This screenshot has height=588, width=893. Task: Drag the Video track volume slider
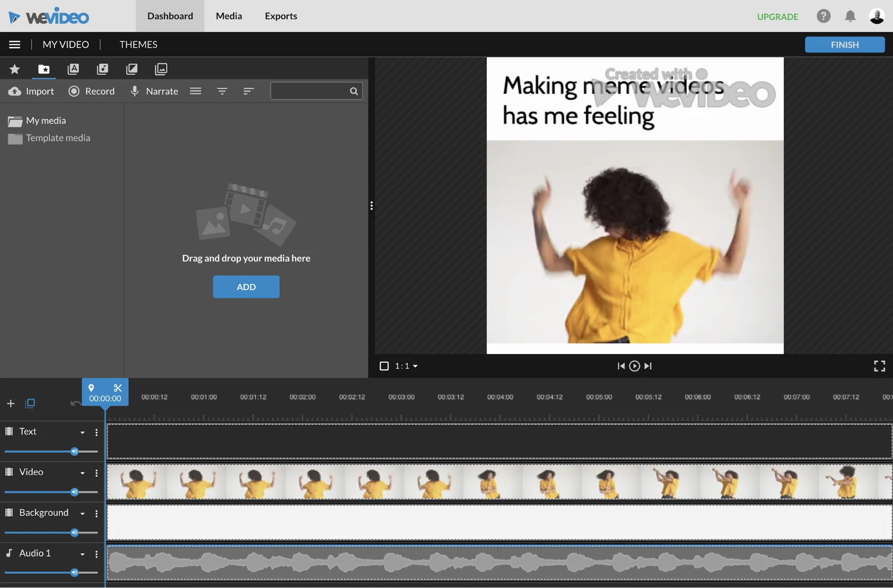[x=74, y=492]
